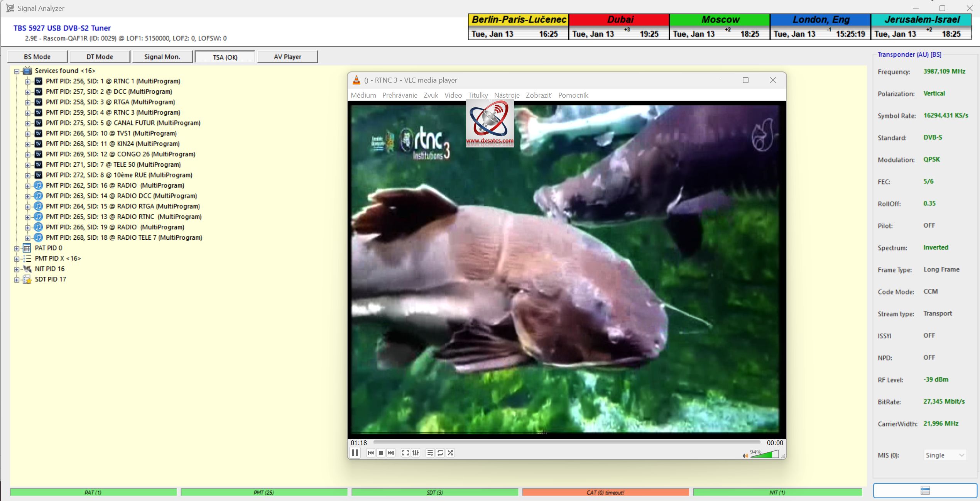Mute audio via VLC speaker icon
This screenshot has width=980, height=501.
[745, 456]
